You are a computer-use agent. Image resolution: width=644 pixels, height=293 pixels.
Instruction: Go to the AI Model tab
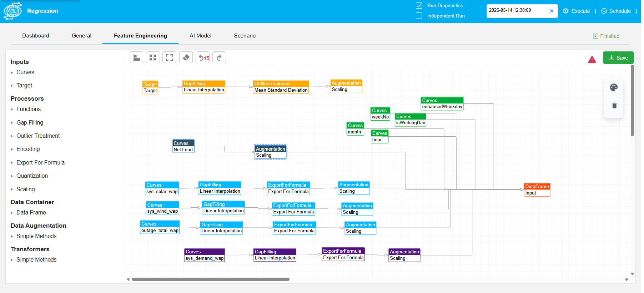(201, 36)
